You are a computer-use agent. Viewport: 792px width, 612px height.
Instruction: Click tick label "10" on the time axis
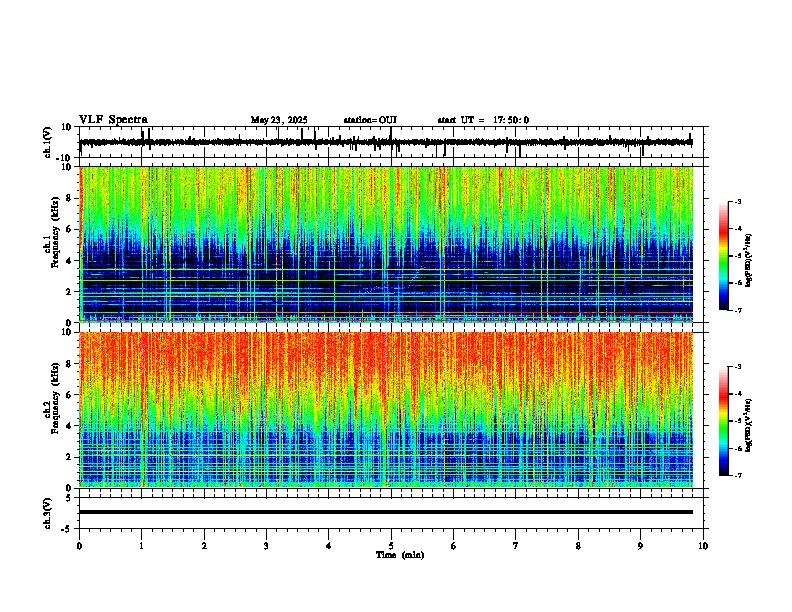click(703, 546)
